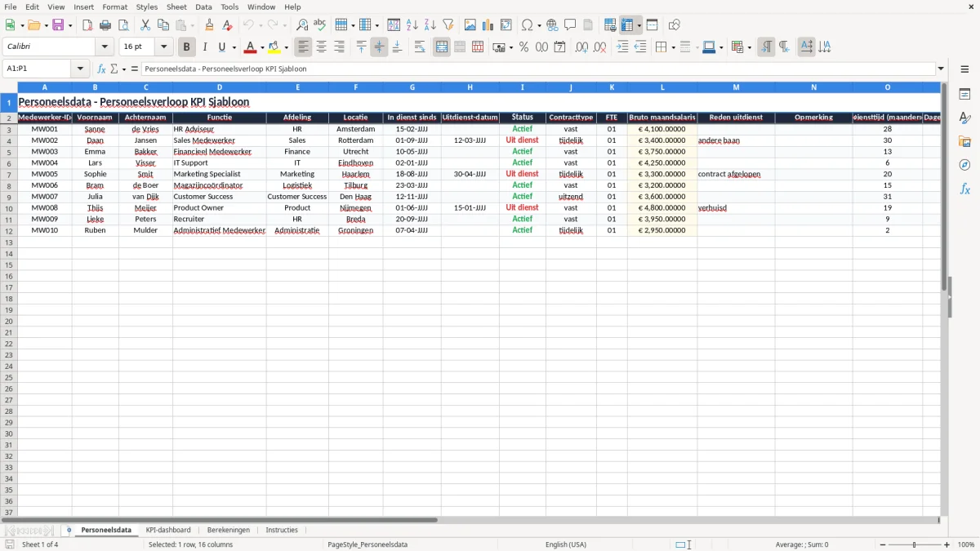Toggle Align Right
Viewport: 980px width, 551px height.
tap(340, 47)
